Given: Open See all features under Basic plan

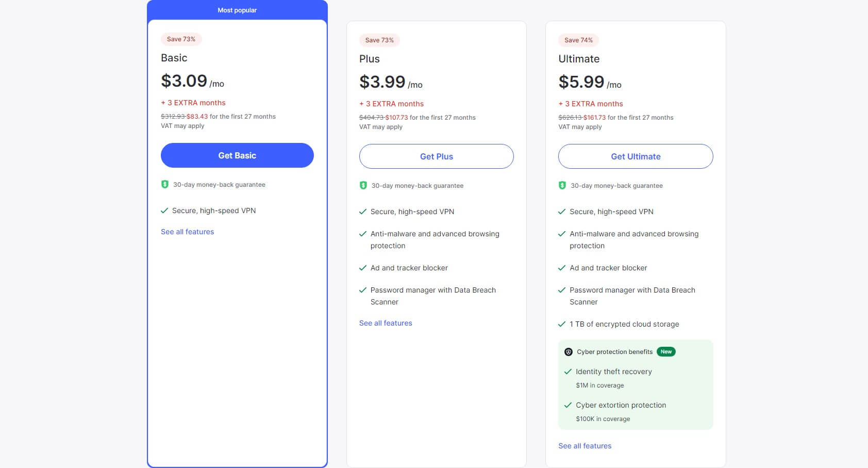Looking at the screenshot, I should 187,232.
